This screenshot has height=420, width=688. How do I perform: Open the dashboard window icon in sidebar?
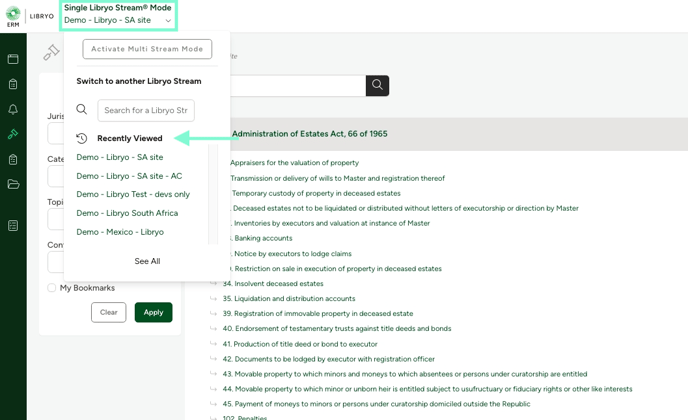13,59
